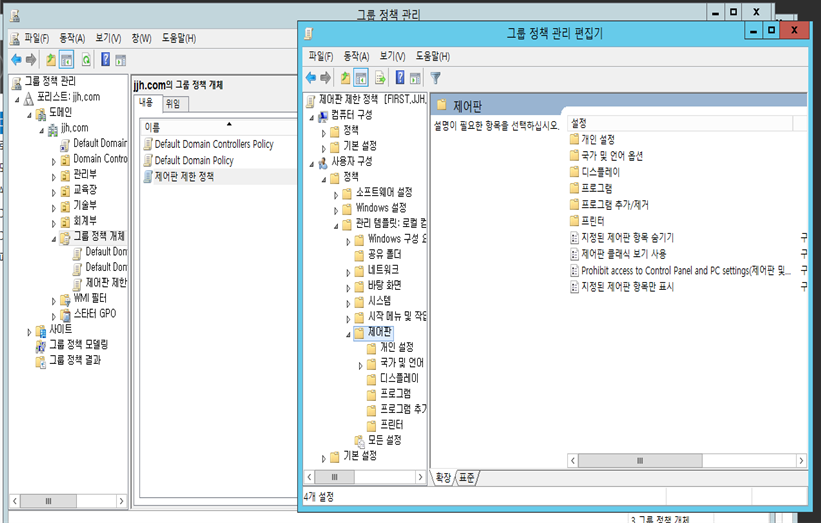Expand 시스템 node in editor tree

click(348, 303)
